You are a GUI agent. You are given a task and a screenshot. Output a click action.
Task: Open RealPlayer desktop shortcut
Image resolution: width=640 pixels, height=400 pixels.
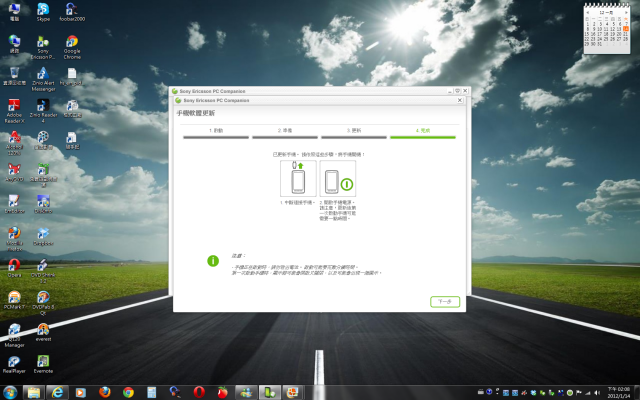coord(14,364)
